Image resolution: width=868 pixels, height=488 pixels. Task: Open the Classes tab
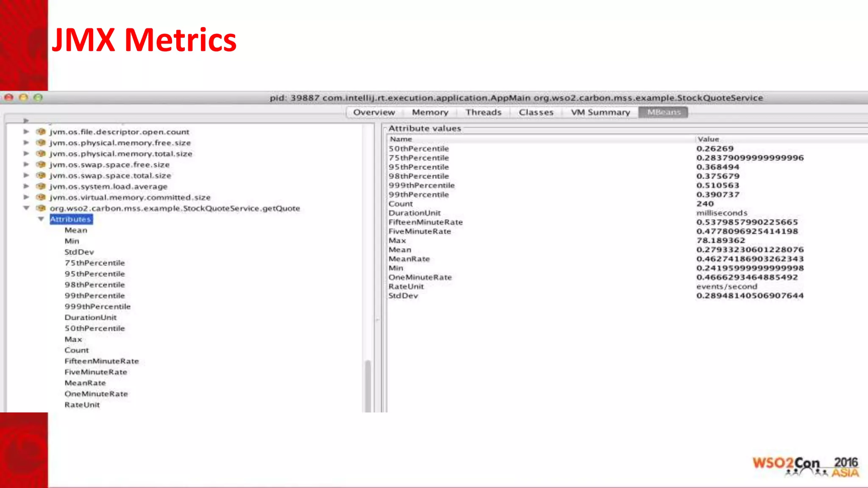click(x=536, y=112)
